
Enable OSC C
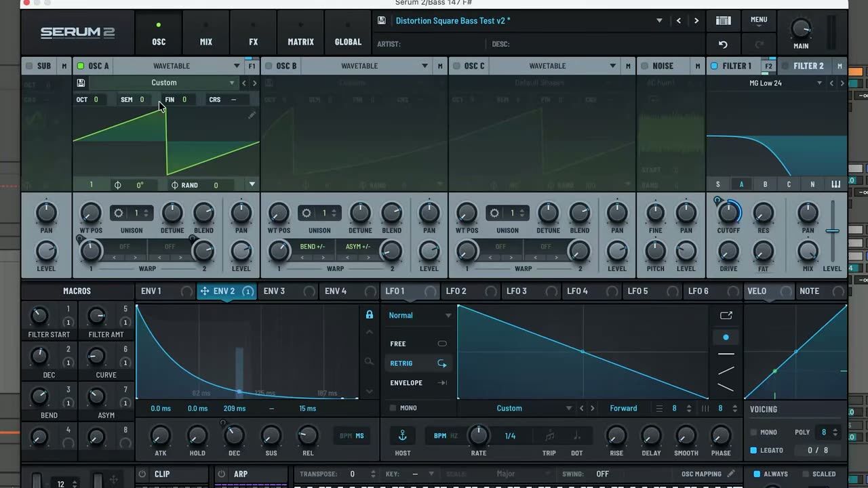coord(456,66)
